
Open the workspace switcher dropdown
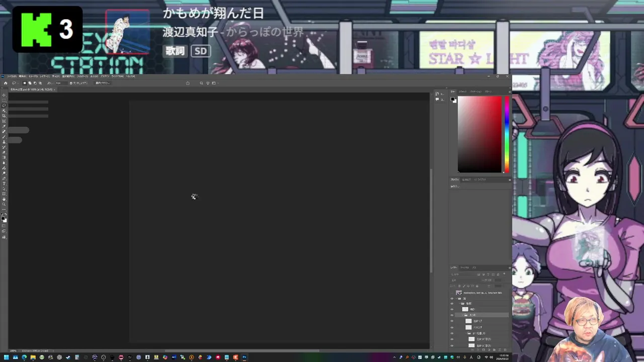(x=215, y=83)
